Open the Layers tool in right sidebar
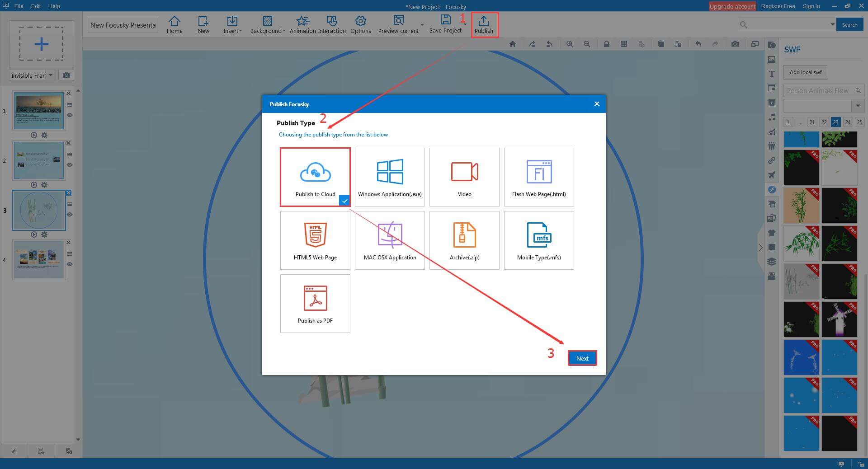This screenshot has width=868, height=469. pyautogui.click(x=772, y=262)
